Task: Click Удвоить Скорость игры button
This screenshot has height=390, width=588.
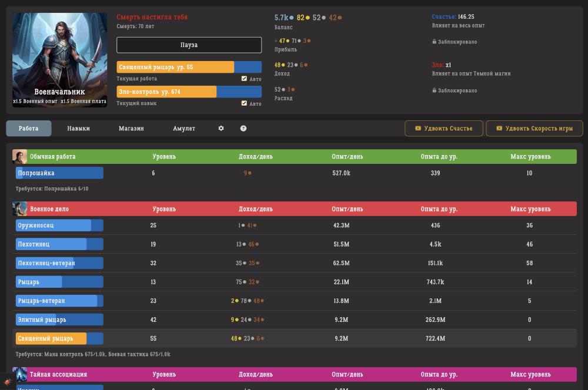Action: (x=534, y=128)
